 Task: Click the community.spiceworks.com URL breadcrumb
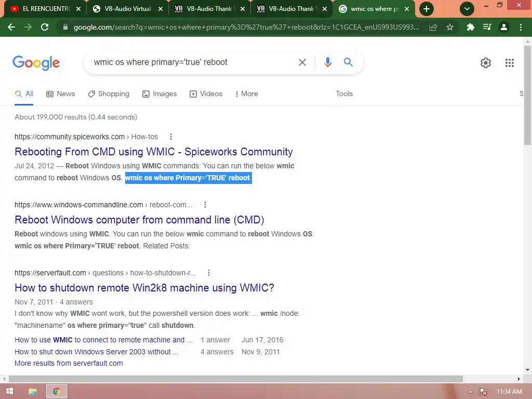pos(86,137)
